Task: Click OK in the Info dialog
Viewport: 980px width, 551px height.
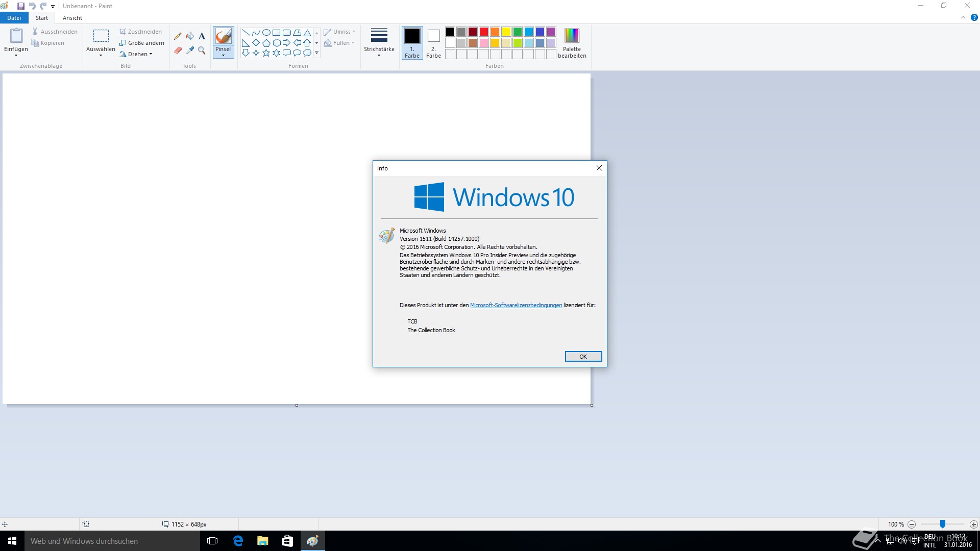Action: pyautogui.click(x=583, y=357)
